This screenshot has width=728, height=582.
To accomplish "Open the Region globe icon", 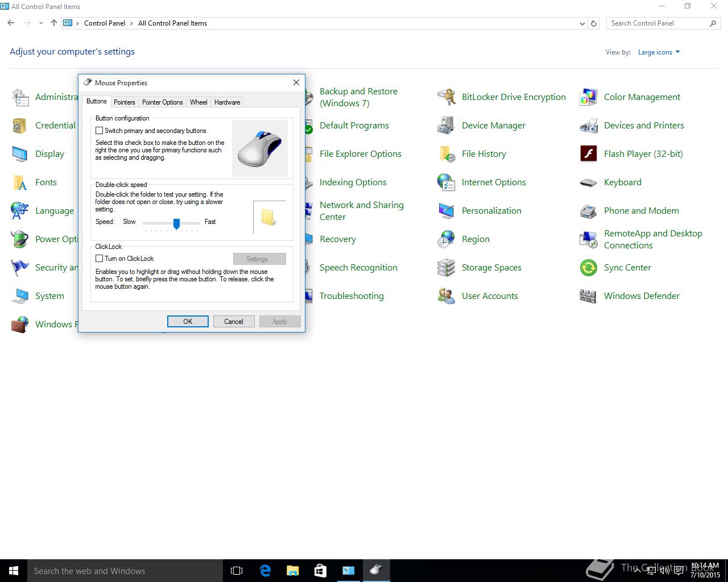I will (446, 239).
